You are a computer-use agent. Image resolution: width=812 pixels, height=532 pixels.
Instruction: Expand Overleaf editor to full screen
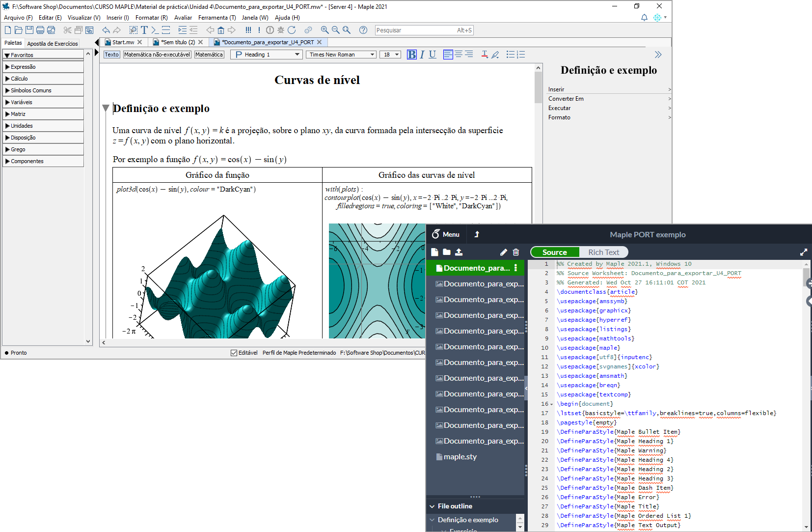coord(804,252)
